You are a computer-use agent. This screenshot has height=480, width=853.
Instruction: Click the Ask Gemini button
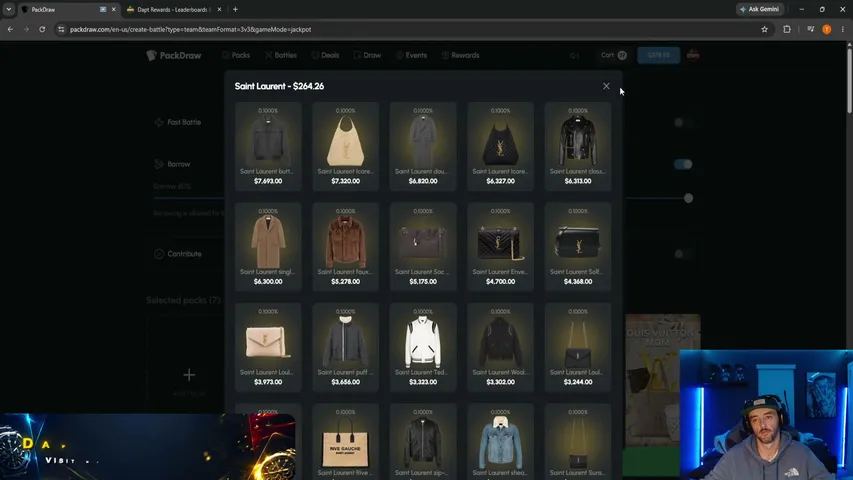(x=759, y=9)
